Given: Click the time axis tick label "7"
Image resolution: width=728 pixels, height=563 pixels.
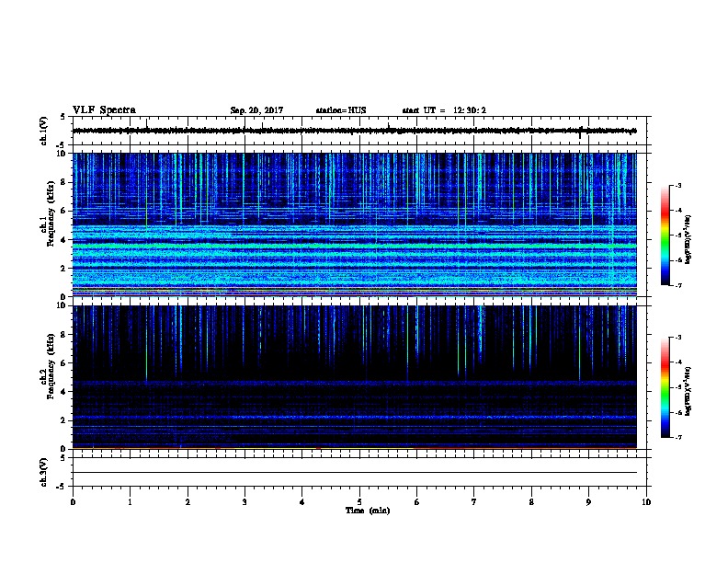Looking at the screenshot, I should click(x=474, y=502).
